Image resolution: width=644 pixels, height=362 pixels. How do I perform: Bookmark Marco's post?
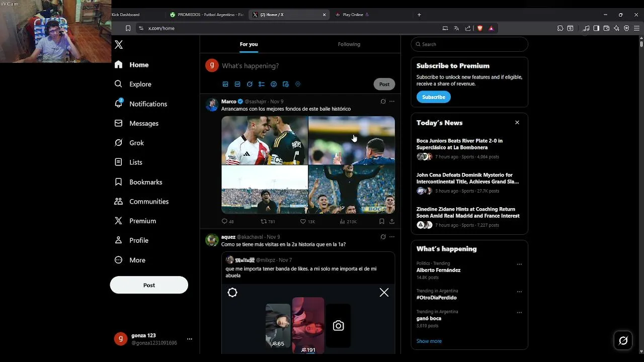click(x=382, y=221)
